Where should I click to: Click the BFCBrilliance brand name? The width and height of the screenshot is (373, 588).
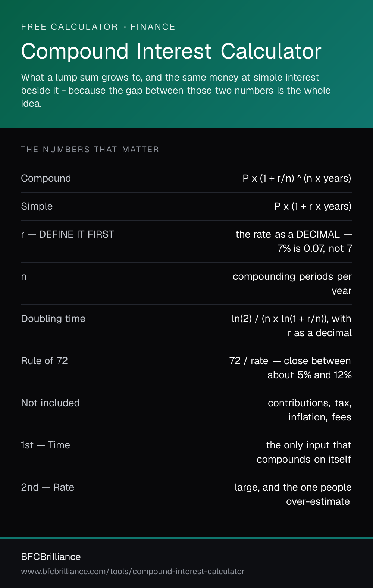(x=51, y=557)
